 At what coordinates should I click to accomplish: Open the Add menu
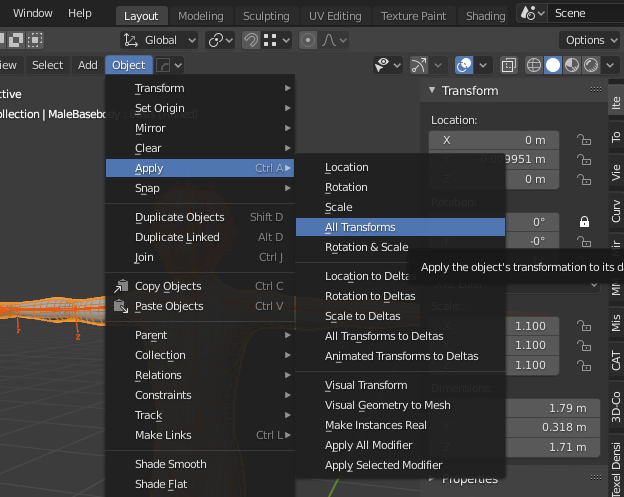[88, 65]
